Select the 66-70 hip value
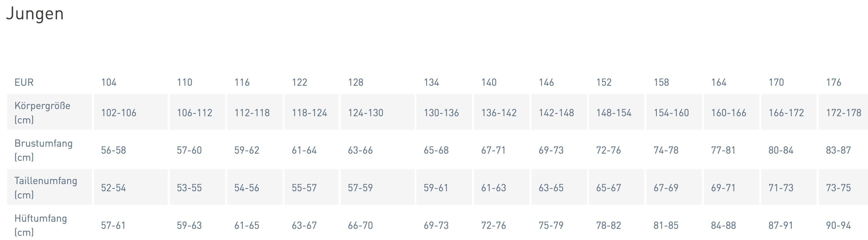Screen dimensions: 868x240 (360, 225)
